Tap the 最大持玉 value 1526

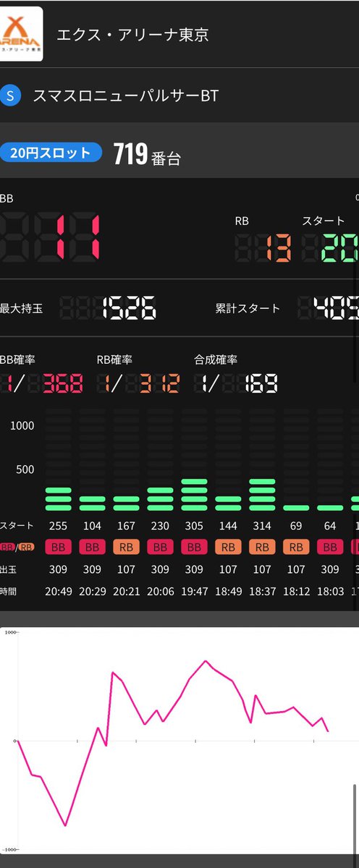click(x=107, y=308)
